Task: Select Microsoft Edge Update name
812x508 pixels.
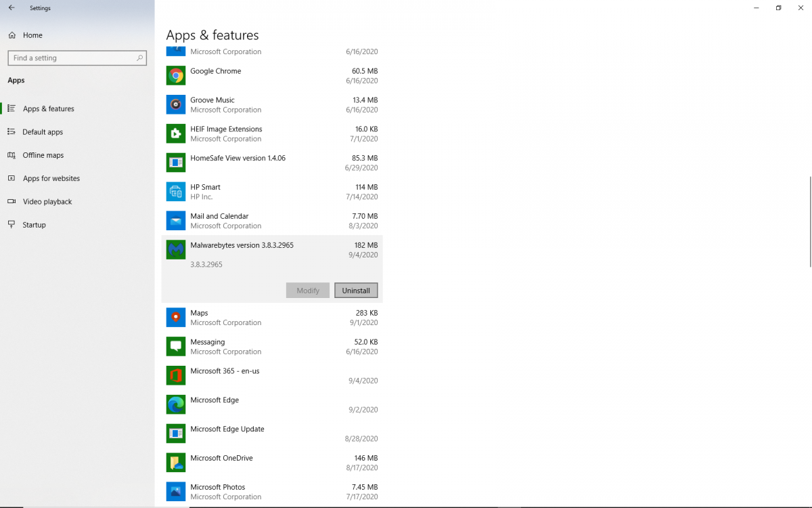Action: pyautogui.click(x=227, y=429)
